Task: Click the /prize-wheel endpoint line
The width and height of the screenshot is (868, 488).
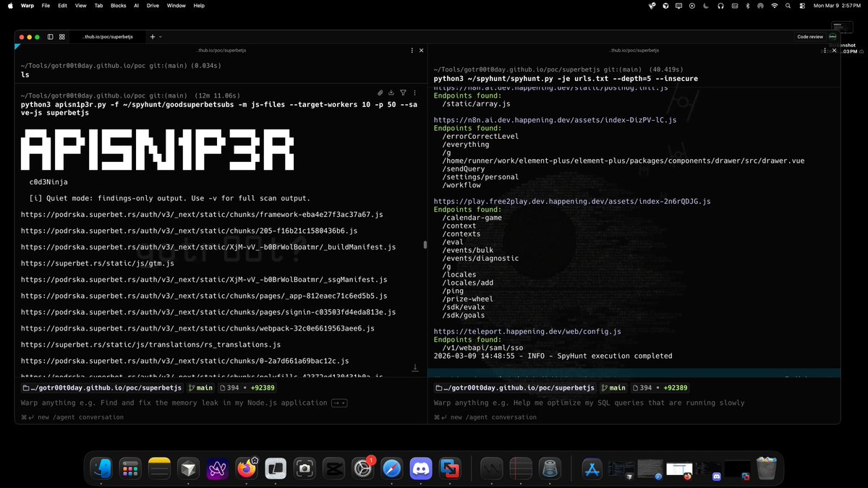Action: 467,299
